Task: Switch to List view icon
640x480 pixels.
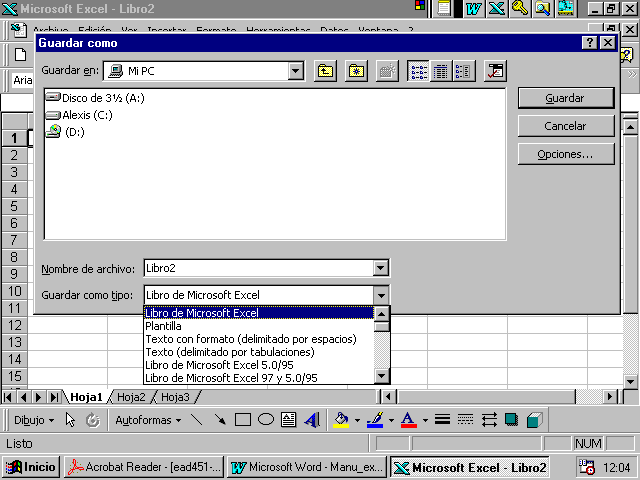Action: click(418, 71)
